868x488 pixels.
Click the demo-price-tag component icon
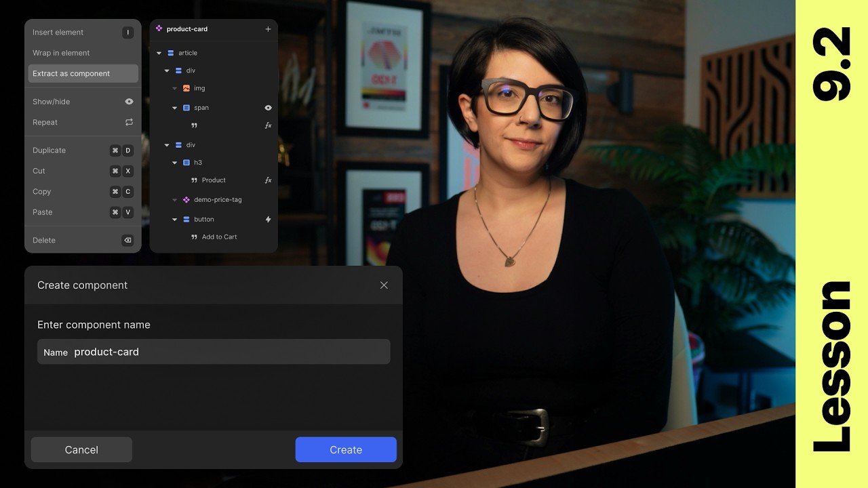pyautogui.click(x=188, y=200)
